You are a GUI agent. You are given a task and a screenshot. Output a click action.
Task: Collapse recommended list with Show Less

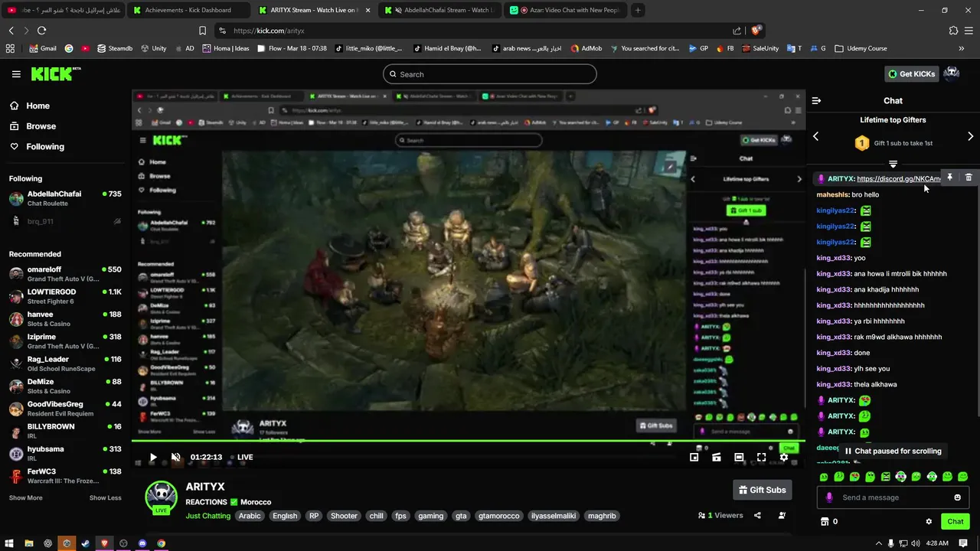(x=106, y=498)
